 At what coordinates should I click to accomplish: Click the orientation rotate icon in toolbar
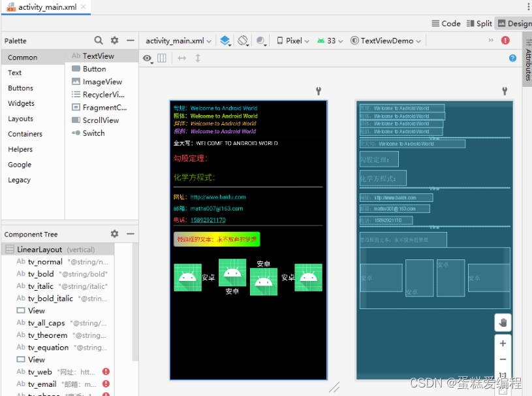243,41
